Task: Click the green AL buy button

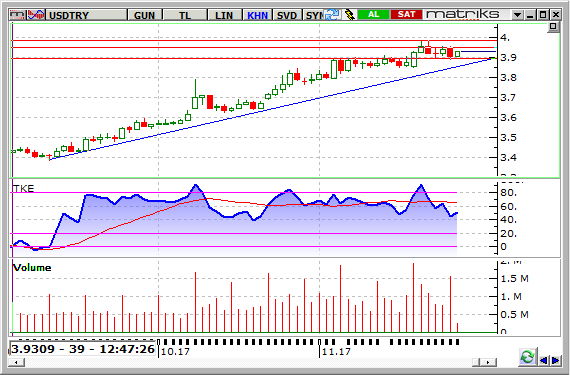Action: (x=374, y=15)
